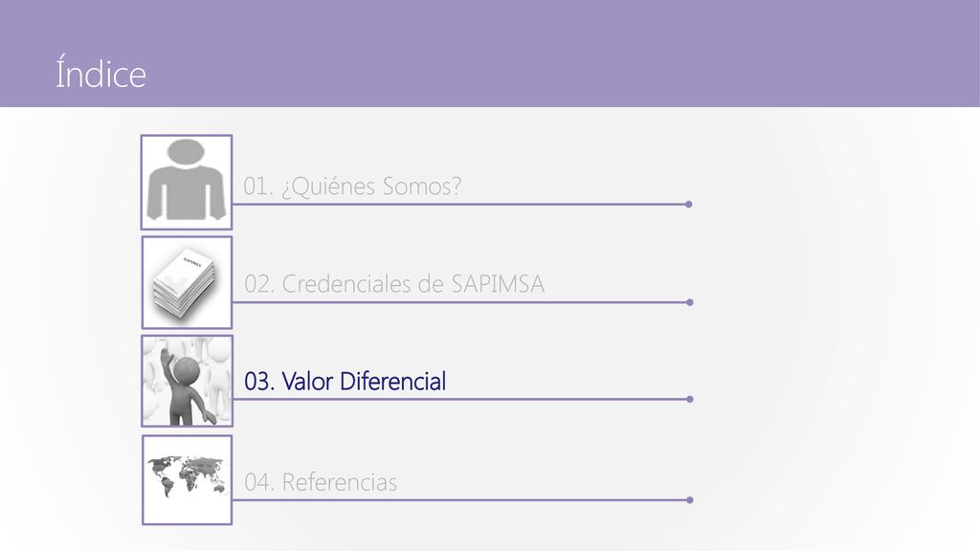Click the purple header banner
This screenshot has width=980, height=551.
[490, 54]
